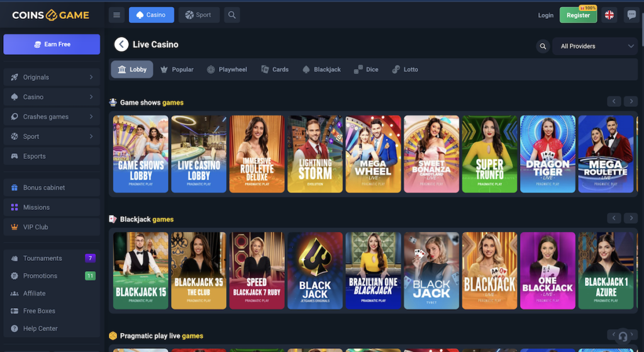This screenshot has height=352, width=644.
Task: Click the VIP Club crown icon
Action: point(14,227)
